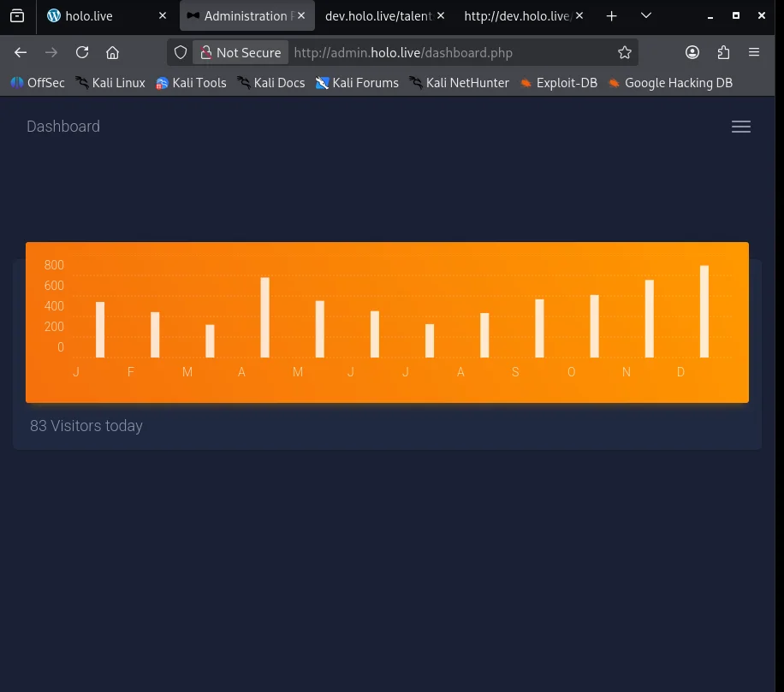Open the Kali Tools bookmark

191,83
